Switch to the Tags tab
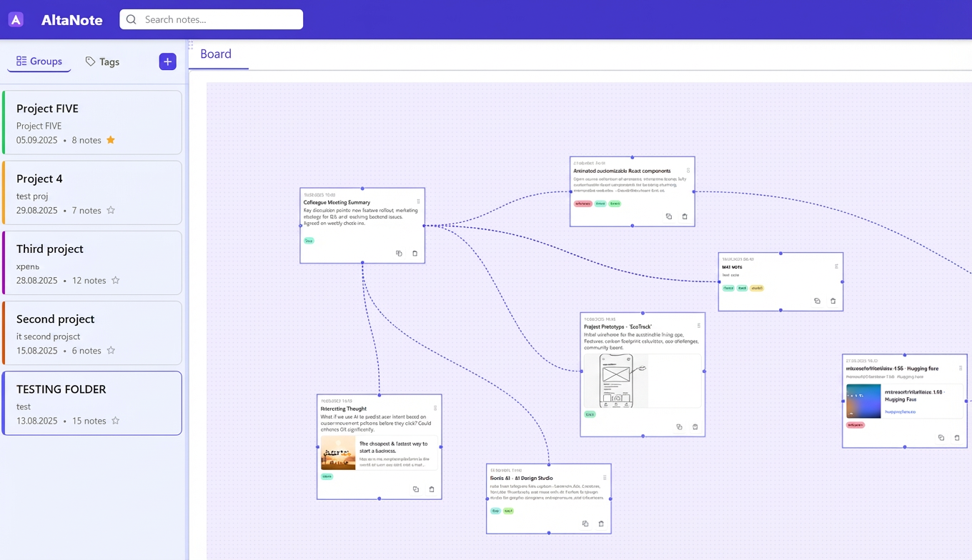 (x=102, y=61)
